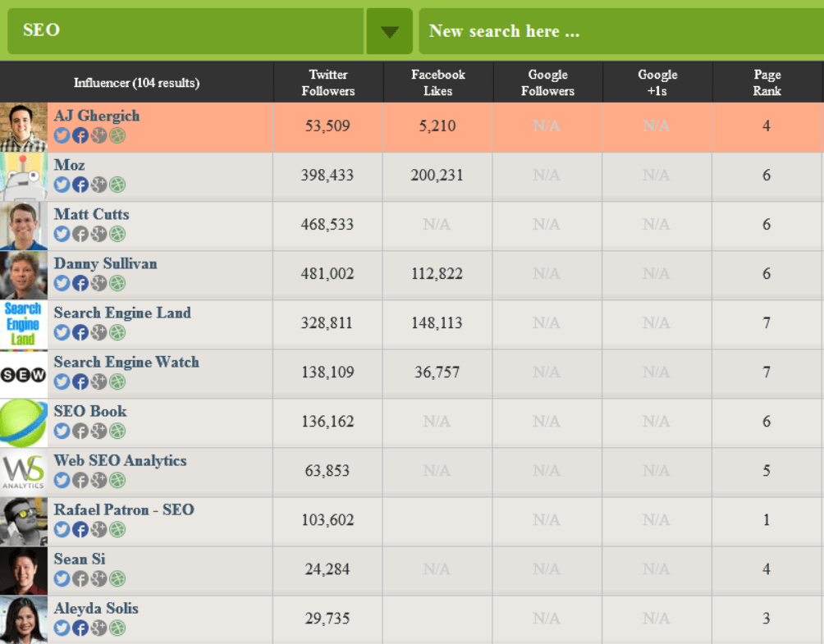Click Matt Cutts' Google+ icon
The image size is (824, 644).
coord(98,234)
